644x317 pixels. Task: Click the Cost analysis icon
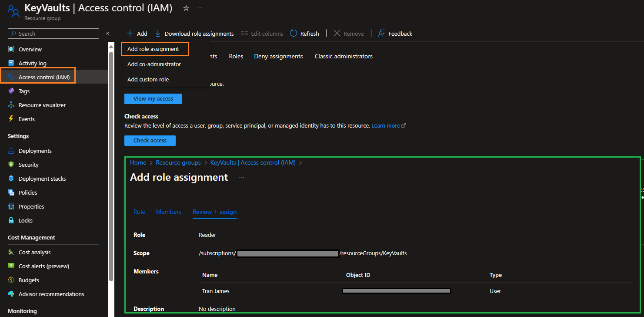(x=11, y=252)
